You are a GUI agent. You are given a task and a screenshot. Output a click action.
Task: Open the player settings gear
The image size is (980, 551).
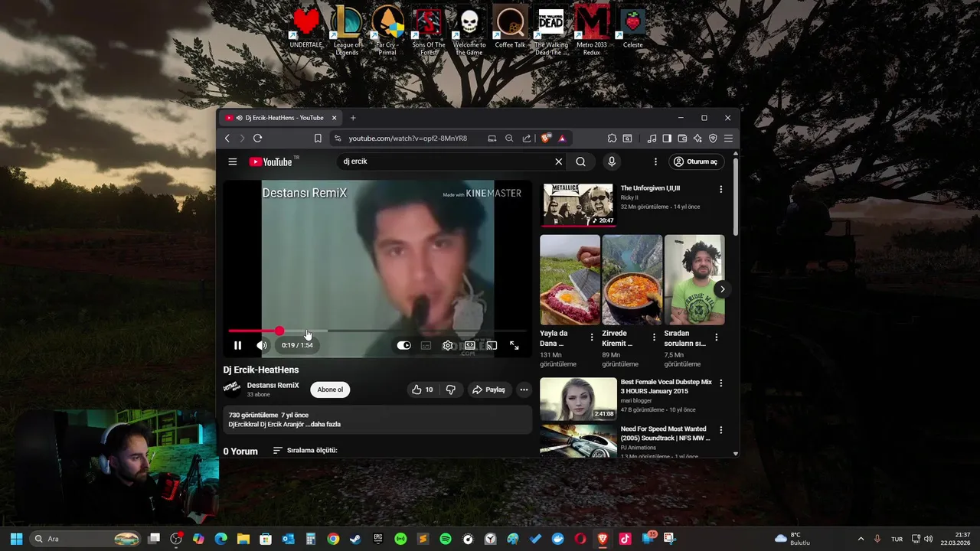[448, 345]
